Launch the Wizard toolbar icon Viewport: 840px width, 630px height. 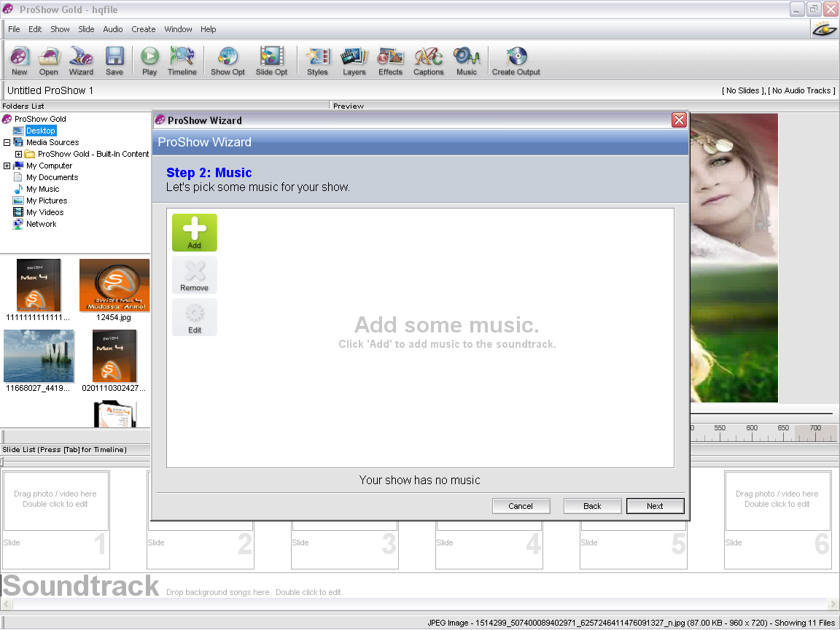coord(81,61)
